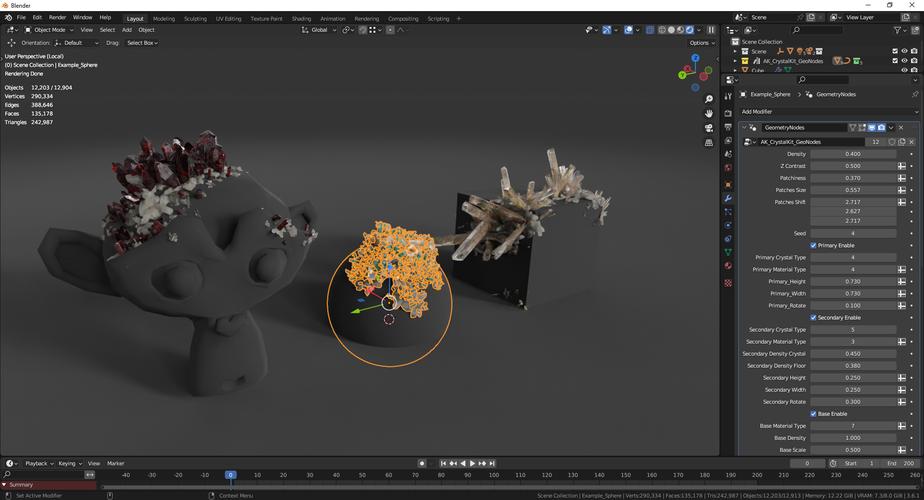Image resolution: width=924 pixels, height=500 pixels.
Task: Click the Density value slider
Action: [853, 154]
